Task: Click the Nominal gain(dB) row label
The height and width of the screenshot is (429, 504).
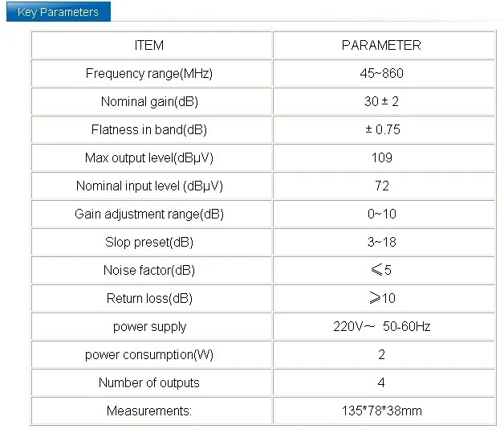Action: (149, 101)
